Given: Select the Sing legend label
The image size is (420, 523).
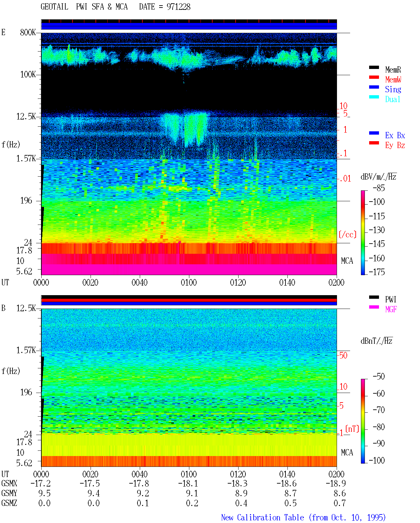Looking at the screenshot, I should click(x=393, y=89).
